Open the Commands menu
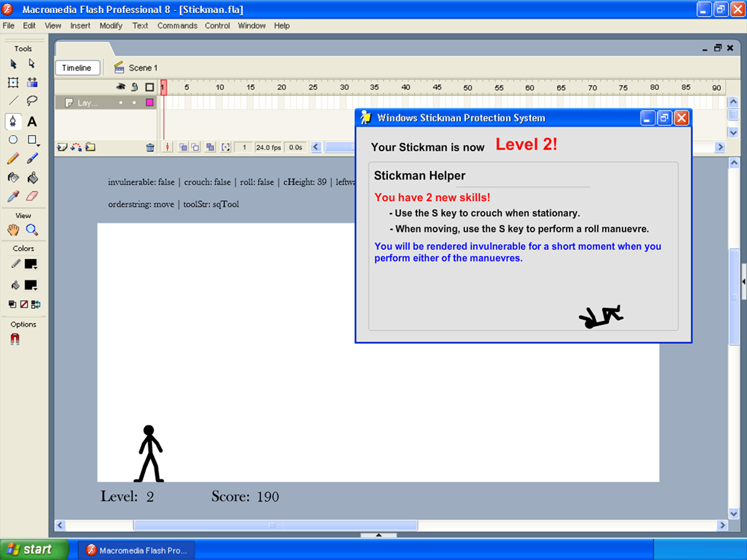Viewport: 747px width, 560px height. [177, 26]
